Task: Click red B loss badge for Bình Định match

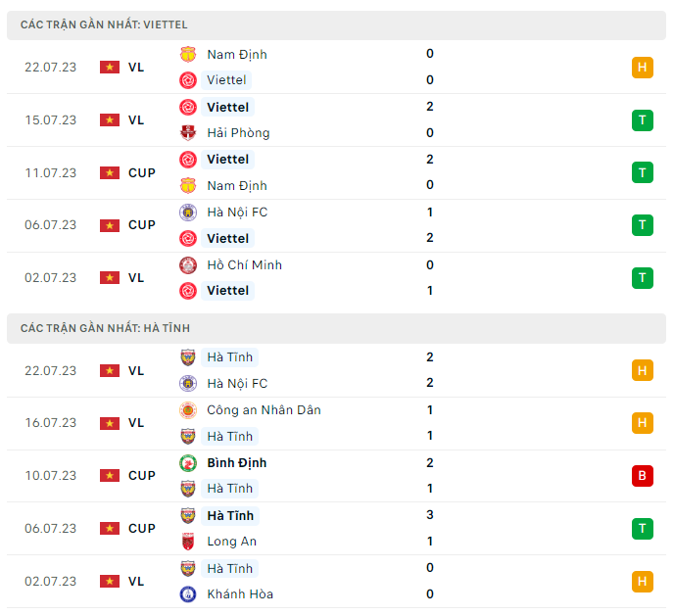Action: tap(643, 476)
